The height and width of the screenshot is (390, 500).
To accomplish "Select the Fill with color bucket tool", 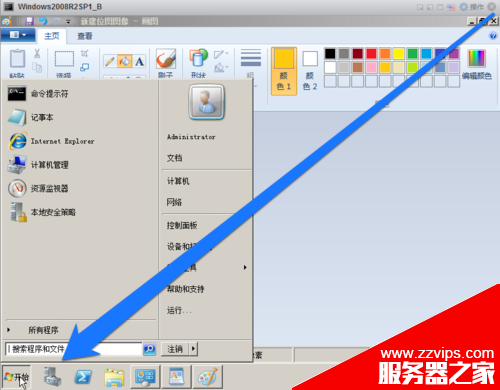I will click(x=125, y=61).
